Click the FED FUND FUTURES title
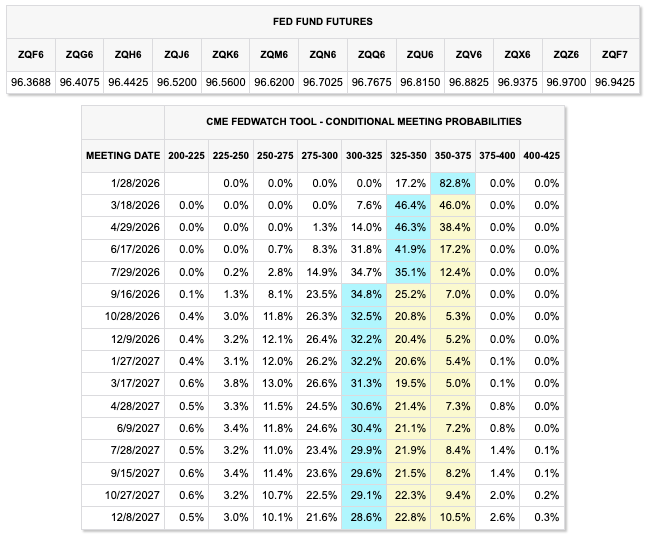The image size is (648, 538). (323, 21)
